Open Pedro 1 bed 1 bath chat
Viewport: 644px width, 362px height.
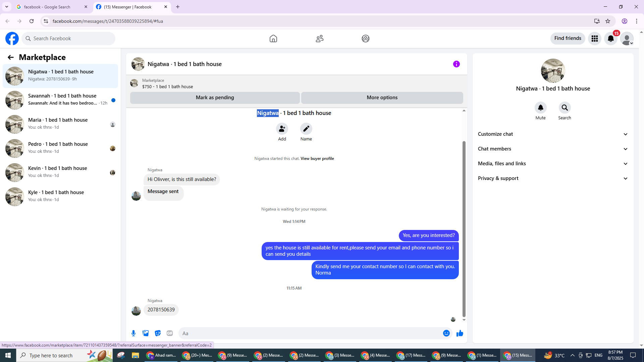pos(60,148)
